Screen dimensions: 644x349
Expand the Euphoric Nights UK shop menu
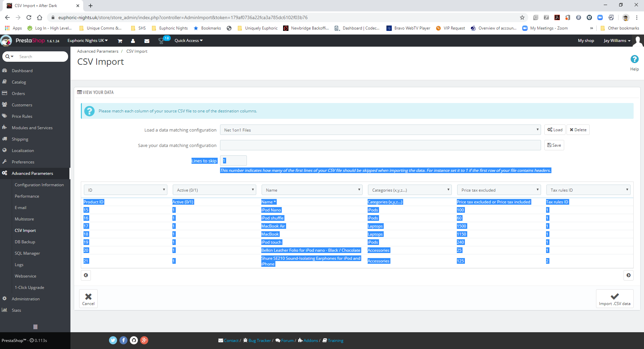[88, 41]
